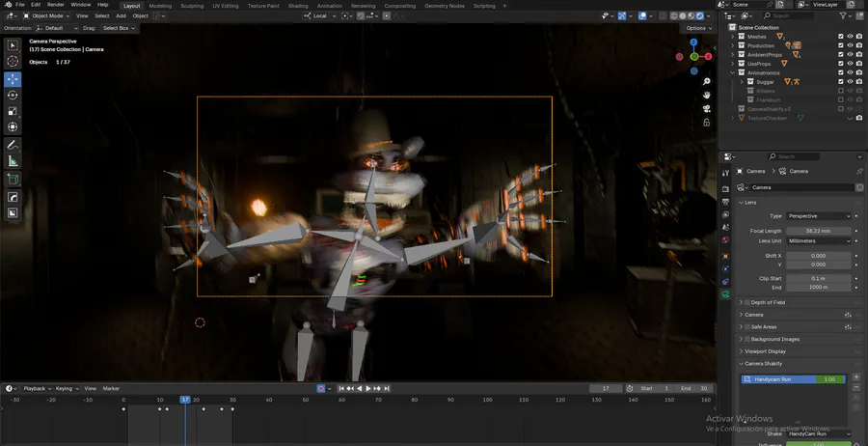This screenshot has height=446, width=868.
Task: Open the Render menu
Action: coord(55,5)
